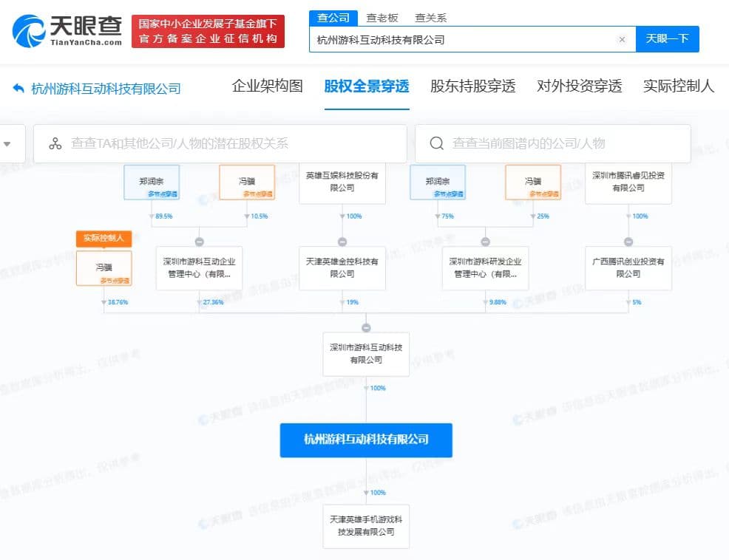Screen dimensions: 729x560
Task: Open the dropdown arrow at far left
Action: (7, 143)
